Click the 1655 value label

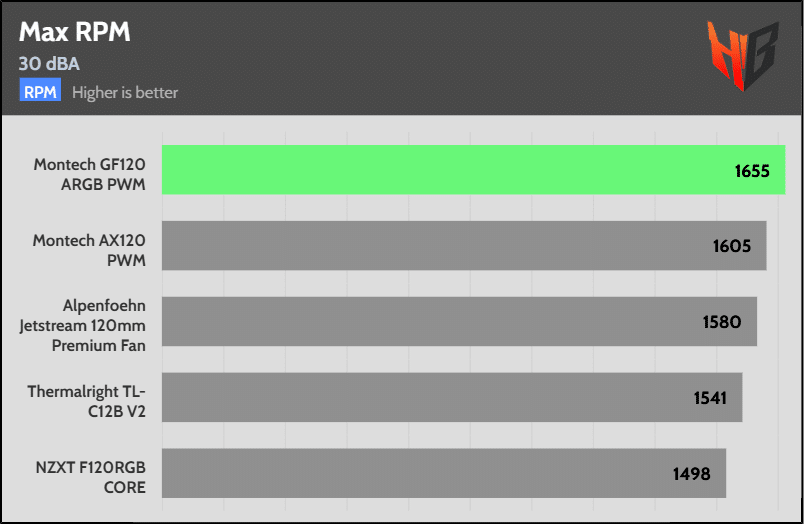pos(752,171)
